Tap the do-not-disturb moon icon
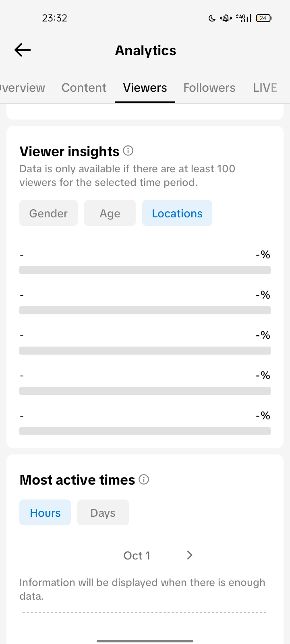The image size is (290, 644). (x=212, y=18)
